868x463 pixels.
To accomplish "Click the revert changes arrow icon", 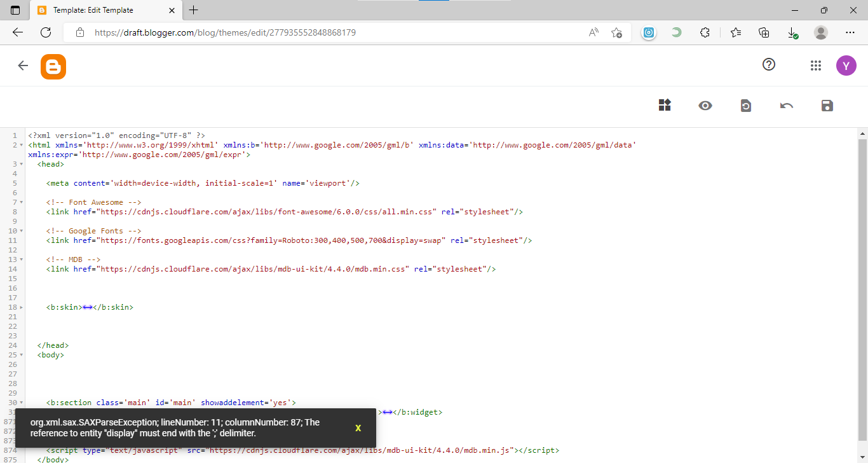I will point(787,106).
